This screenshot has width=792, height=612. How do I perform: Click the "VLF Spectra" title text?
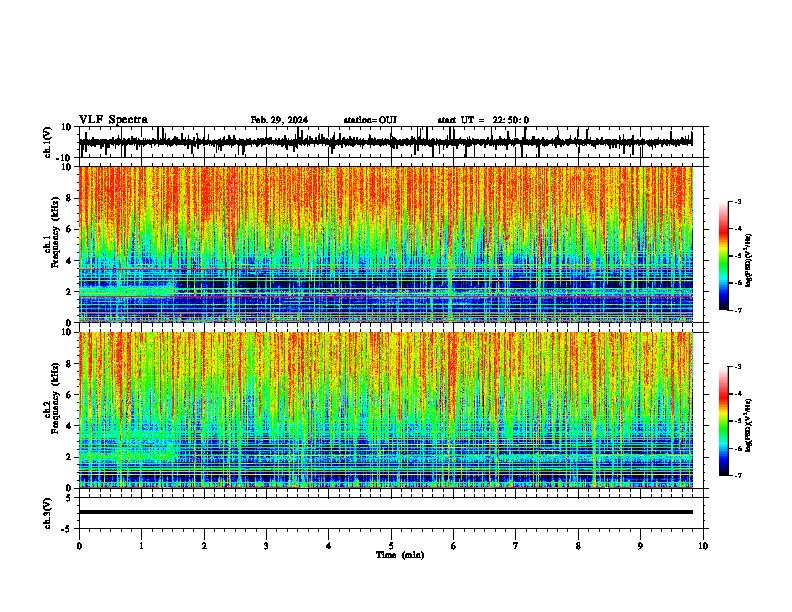click(x=113, y=120)
